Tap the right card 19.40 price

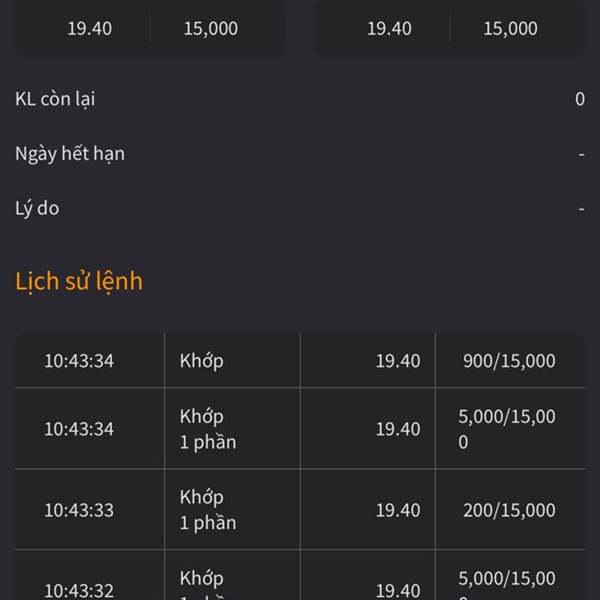click(389, 29)
